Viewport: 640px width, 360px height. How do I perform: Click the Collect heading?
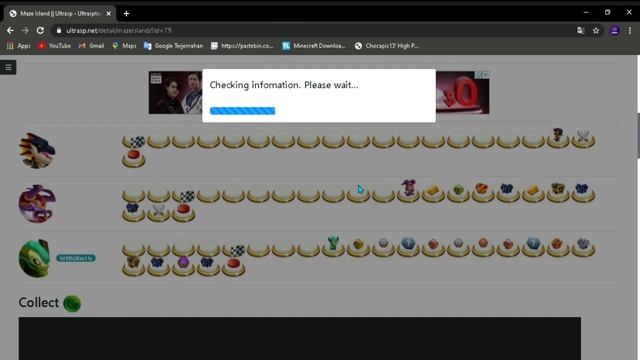39,302
